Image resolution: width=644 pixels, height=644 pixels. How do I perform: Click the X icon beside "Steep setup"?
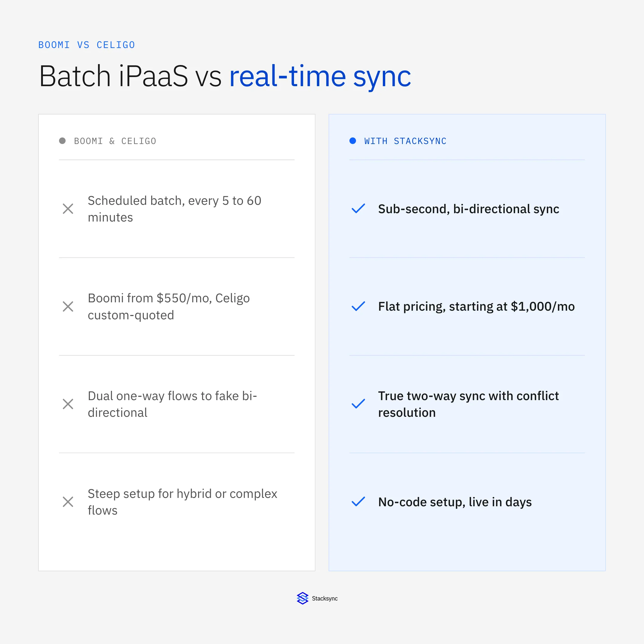pyautogui.click(x=68, y=502)
